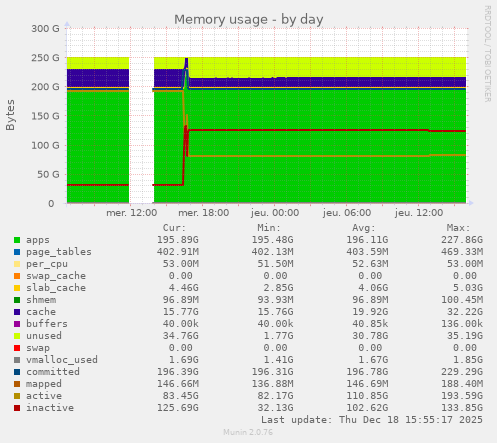
Task: Click the slab_cache legend label
Action: 56,288
